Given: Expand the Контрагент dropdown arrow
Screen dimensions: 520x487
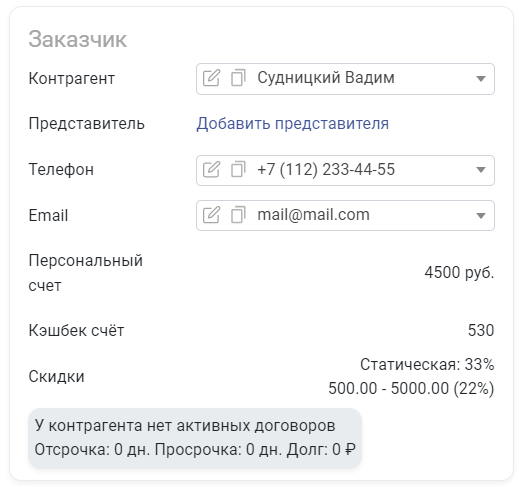Looking at the screenshot, I should (480, 79).
